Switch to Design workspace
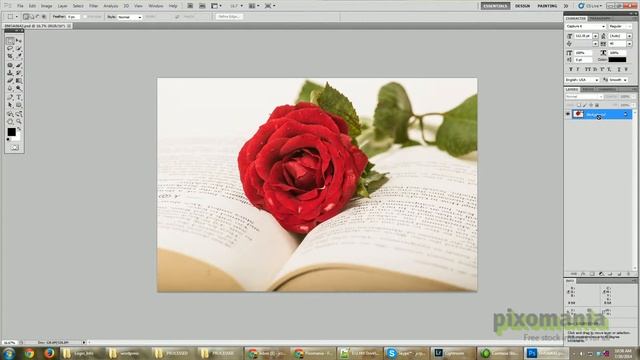The image size is (640, 360). click(522, 6)
